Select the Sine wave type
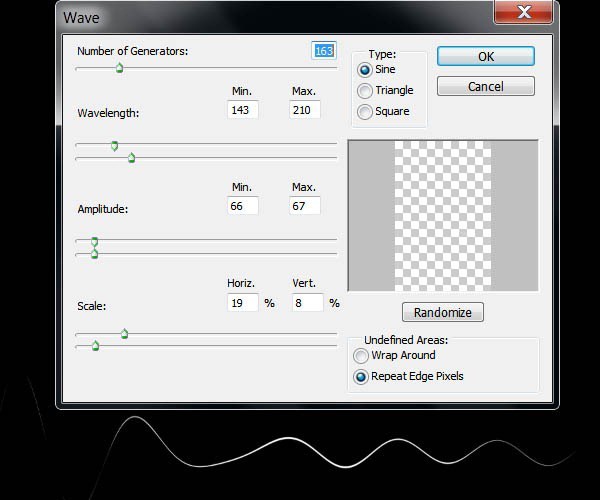This screenshot has width=600, height=500. (365, 70)
